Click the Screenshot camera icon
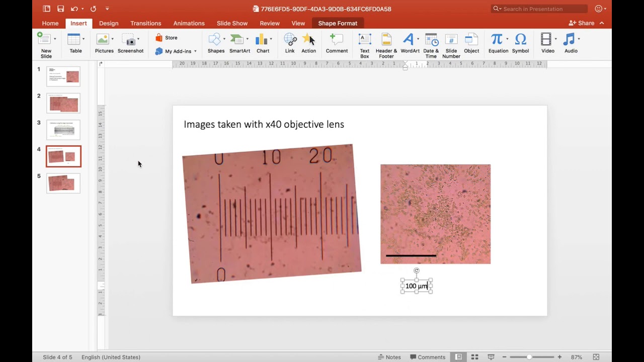 coord(130,40)
